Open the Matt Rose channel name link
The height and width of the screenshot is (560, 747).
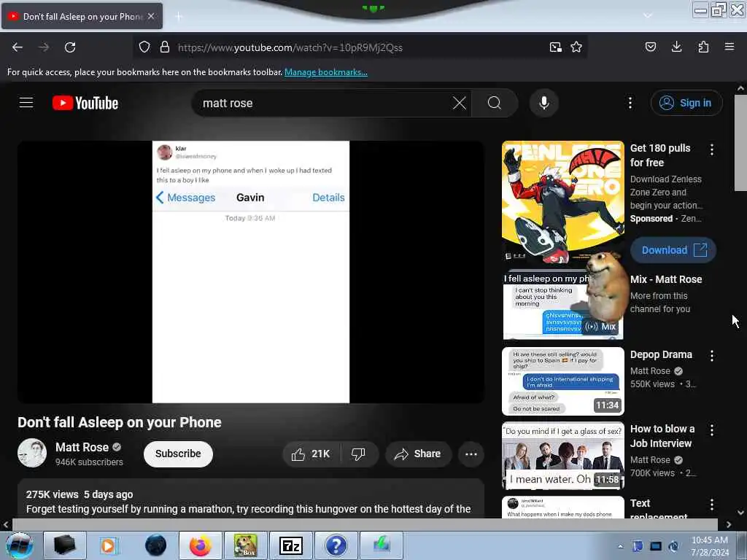pyautogui.click(x=82, y=447)
